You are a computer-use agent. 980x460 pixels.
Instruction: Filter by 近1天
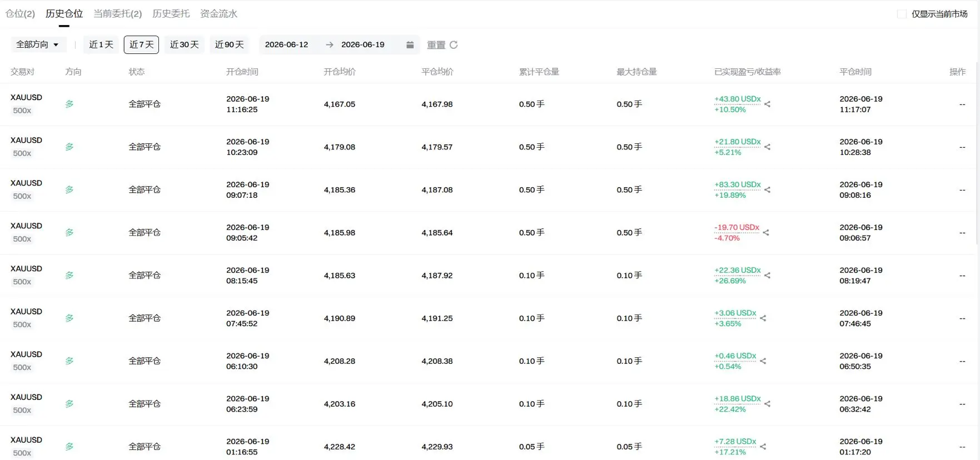pyautogui.click(x=101, y=44)
